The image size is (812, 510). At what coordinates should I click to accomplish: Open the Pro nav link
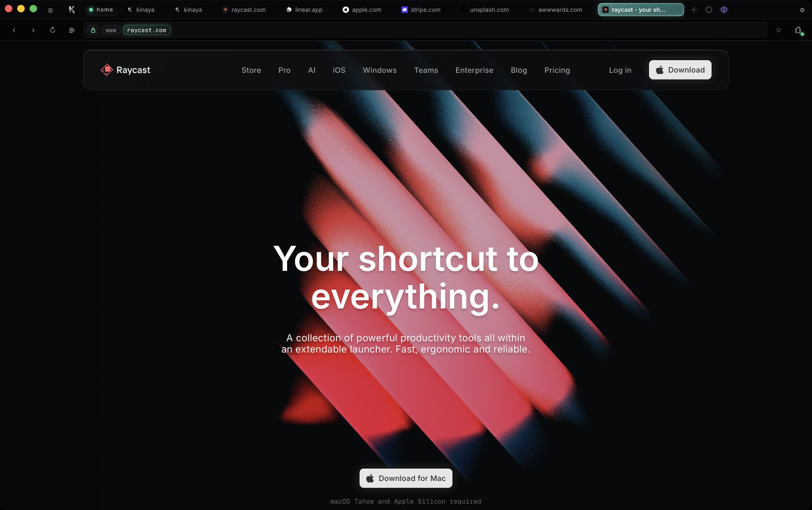coord(284,70)
